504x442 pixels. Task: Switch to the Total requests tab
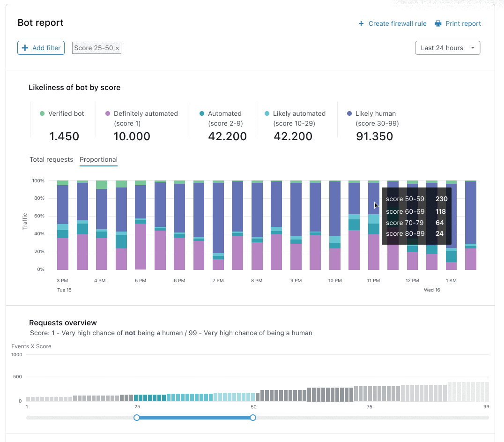[x=52, y=159]
